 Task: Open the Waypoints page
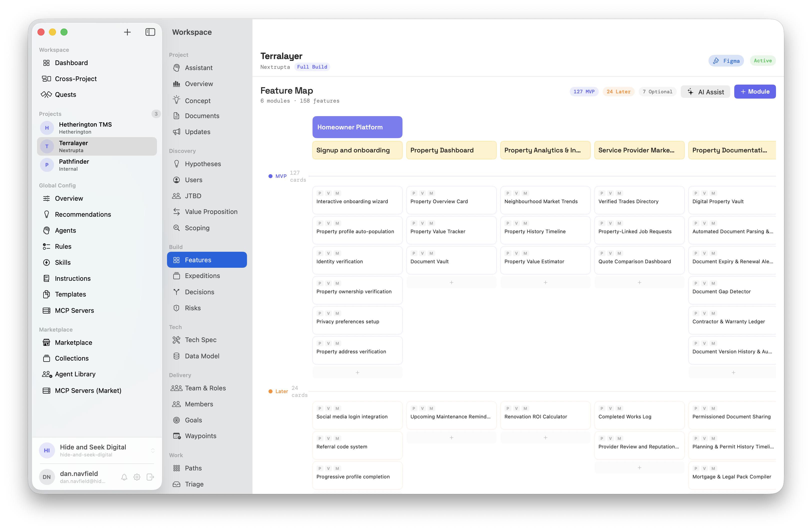click(200, 436)
